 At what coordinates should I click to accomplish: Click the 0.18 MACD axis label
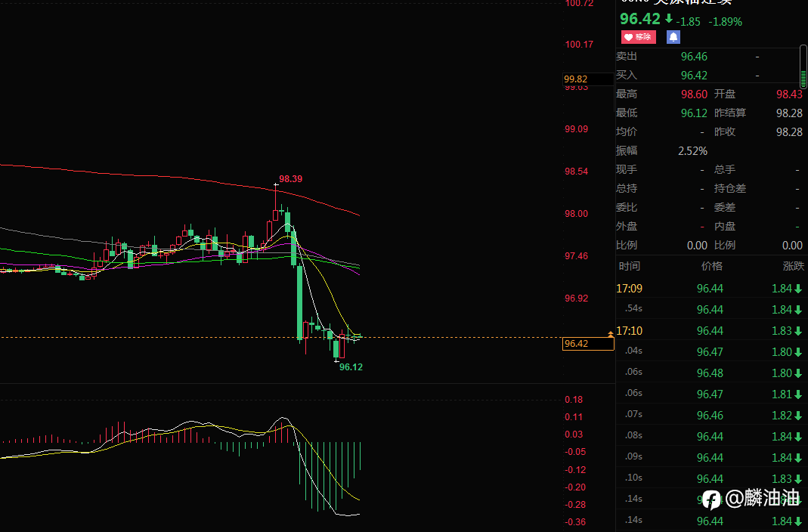click(574, 400)
